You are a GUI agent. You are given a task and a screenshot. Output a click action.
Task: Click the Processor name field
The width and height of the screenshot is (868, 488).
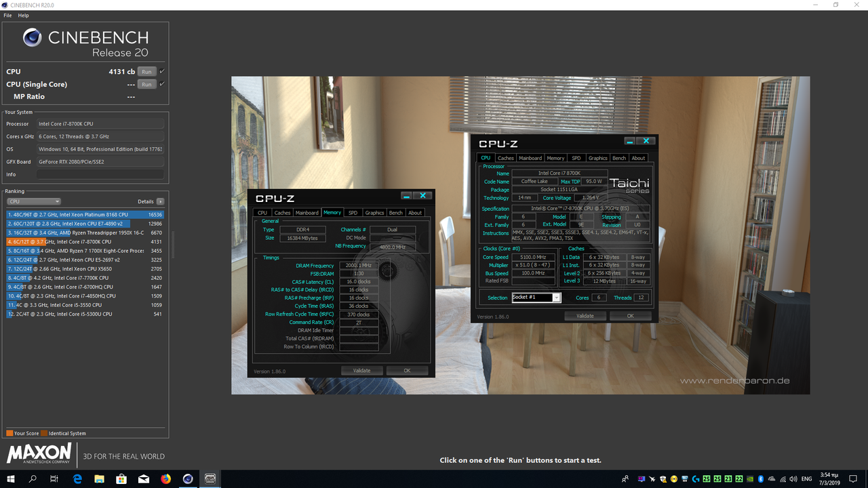tap(100, 124)
